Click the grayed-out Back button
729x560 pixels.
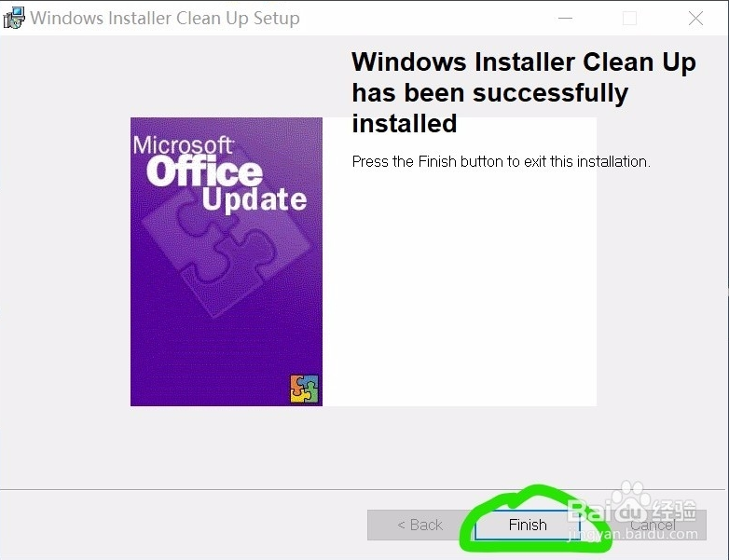click(420, 525)
